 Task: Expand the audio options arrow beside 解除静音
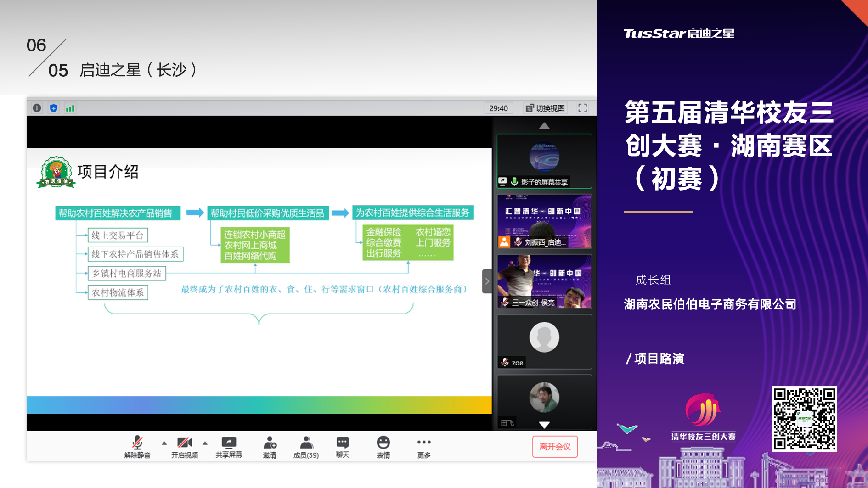tap(164, 443)
